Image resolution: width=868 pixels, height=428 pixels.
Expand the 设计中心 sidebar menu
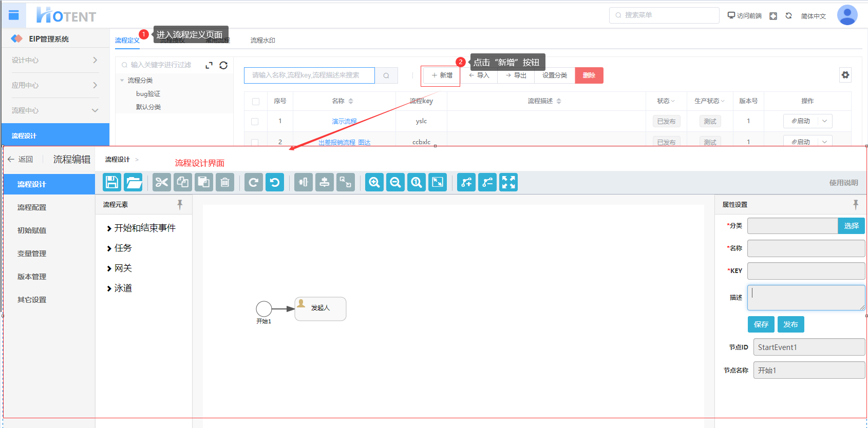(55, 60)
